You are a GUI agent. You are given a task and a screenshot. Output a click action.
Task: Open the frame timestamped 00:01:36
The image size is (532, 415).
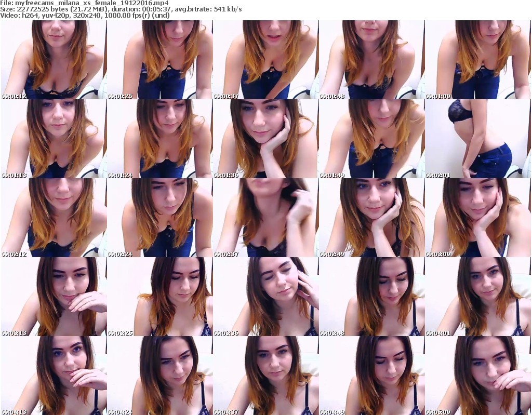tap(265, 139)
